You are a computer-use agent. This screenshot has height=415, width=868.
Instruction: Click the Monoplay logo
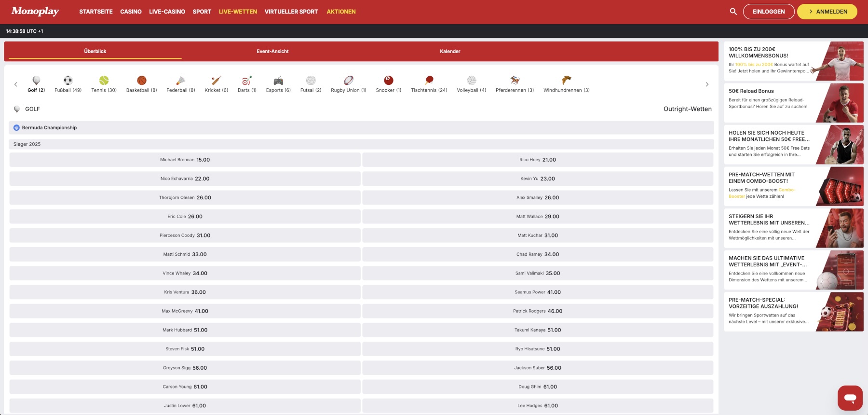point(35,11)
